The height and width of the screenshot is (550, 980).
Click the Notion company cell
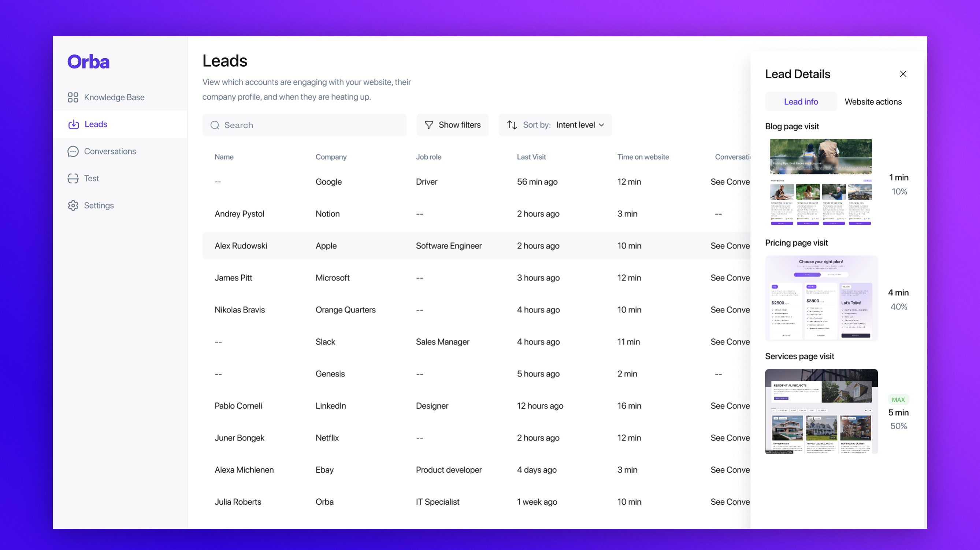click(327, 214)
